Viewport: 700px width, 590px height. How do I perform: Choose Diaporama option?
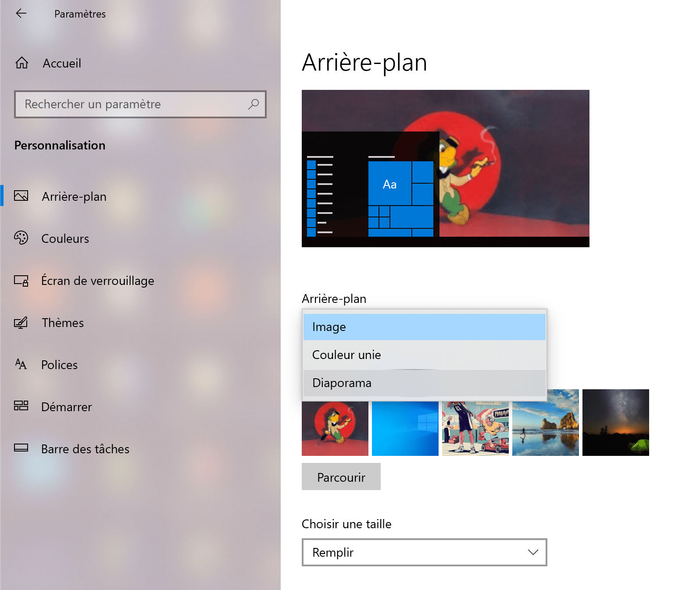425,383
